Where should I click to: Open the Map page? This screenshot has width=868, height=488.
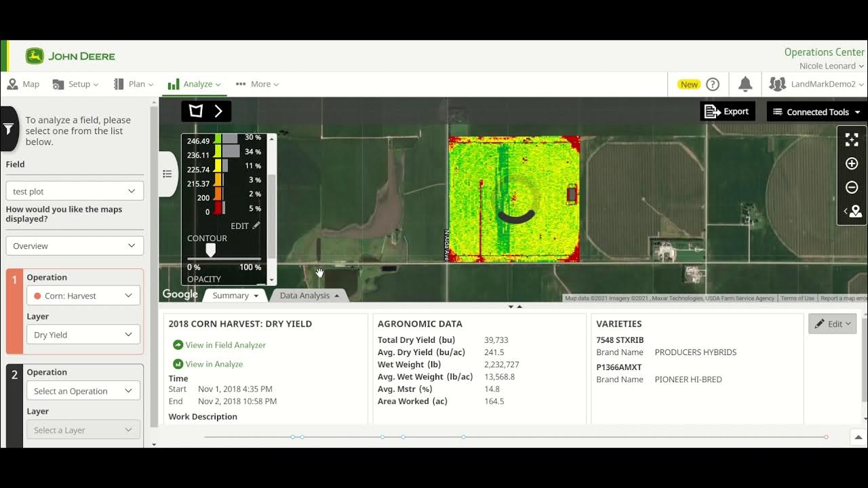click(x=23, y=84)
